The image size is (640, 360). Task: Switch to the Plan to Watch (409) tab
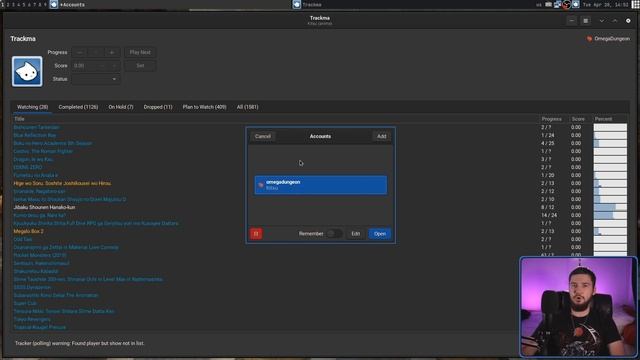(204, 107)
